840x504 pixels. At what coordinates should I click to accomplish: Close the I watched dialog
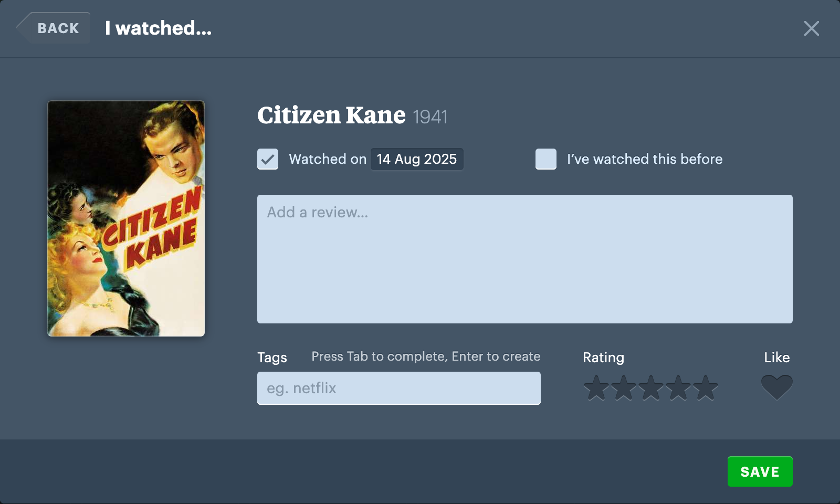[811, 28]
